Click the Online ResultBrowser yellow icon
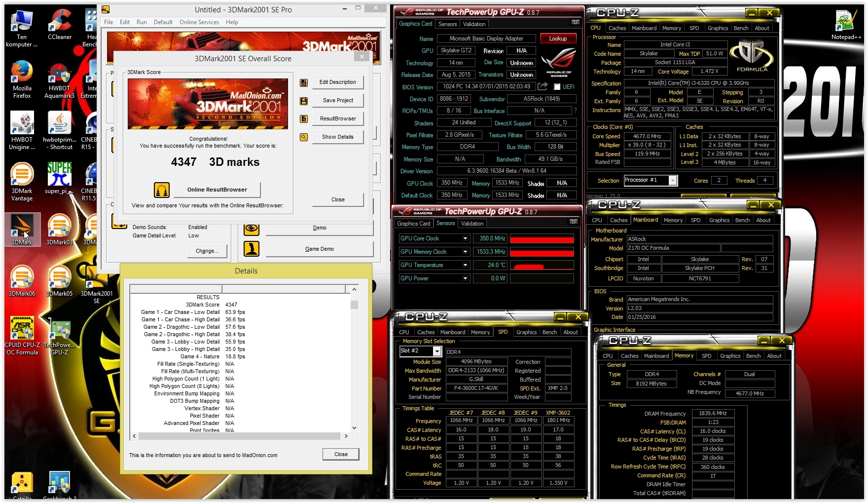This screenshot has height=503, width=868. (162, 190)
